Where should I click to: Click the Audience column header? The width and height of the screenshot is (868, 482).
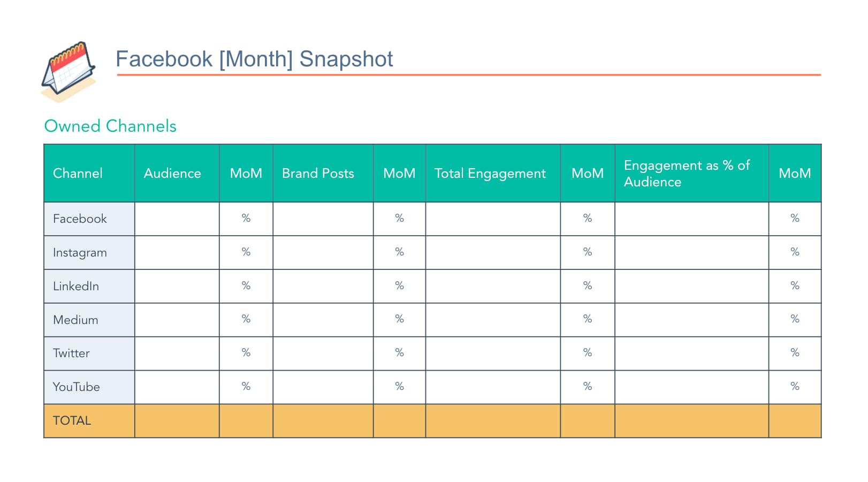click(172, 174)
